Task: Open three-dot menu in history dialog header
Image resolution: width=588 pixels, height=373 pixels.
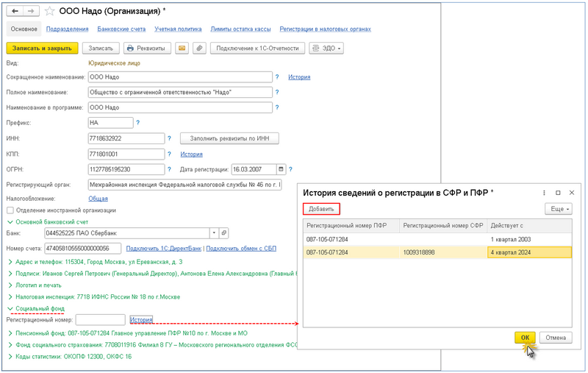Action: (x=544, y=193)
